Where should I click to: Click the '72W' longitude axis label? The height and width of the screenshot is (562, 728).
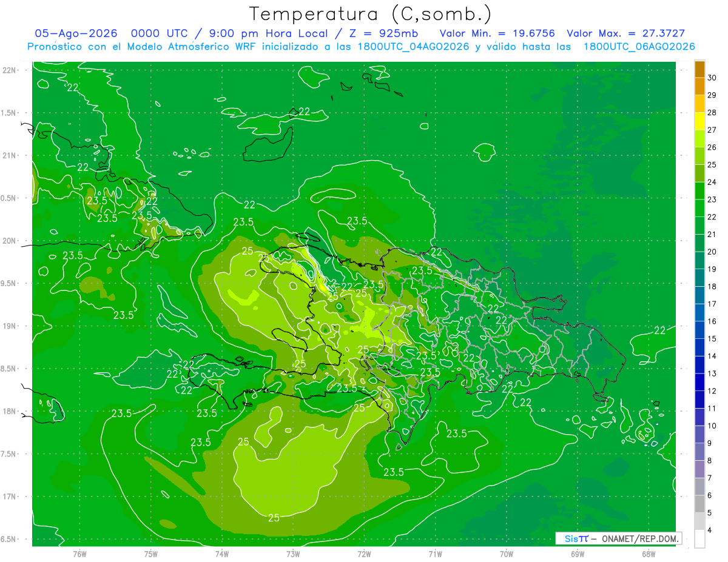pyautogui.click(x=364, y=554)
